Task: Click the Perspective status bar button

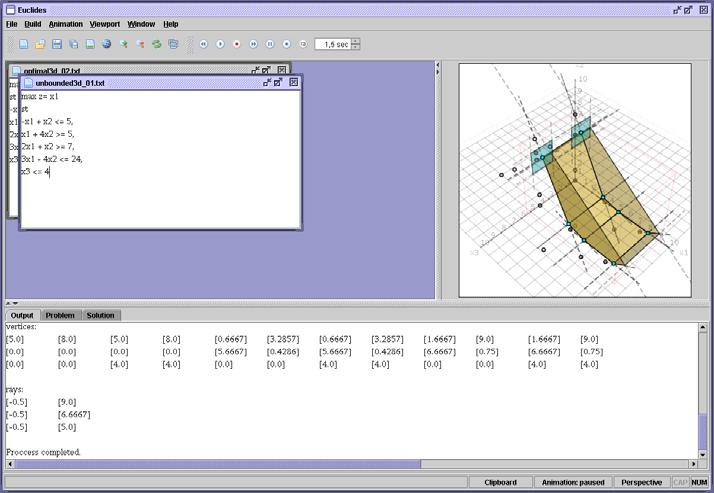Action: click(642, 483)
